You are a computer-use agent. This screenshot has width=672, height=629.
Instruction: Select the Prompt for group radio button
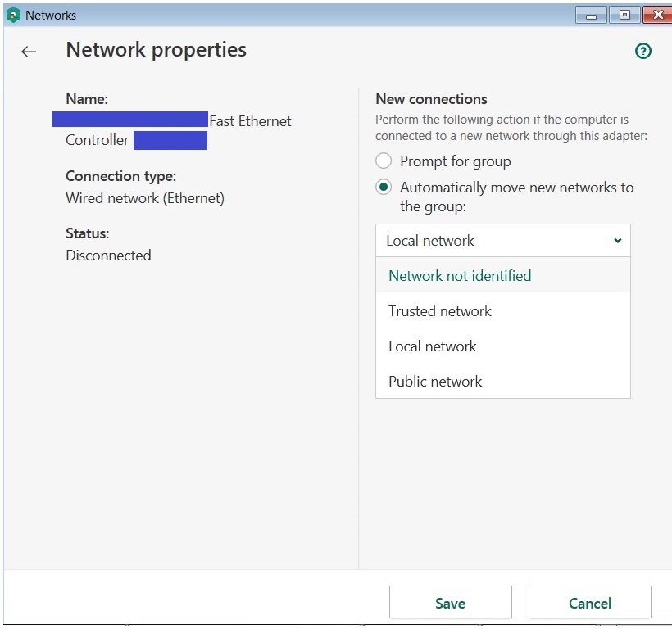(384, 161)
